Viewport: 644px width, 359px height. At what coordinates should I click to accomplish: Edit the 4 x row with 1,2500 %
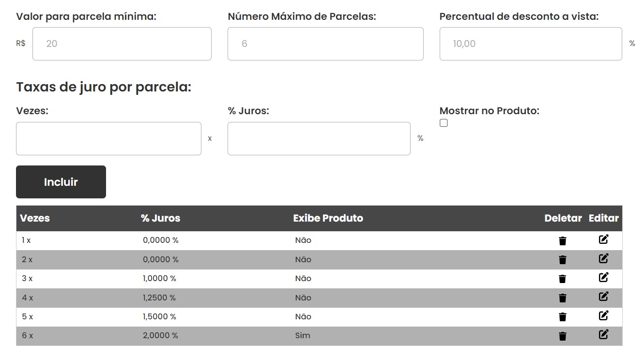click(x=603, y=296)
